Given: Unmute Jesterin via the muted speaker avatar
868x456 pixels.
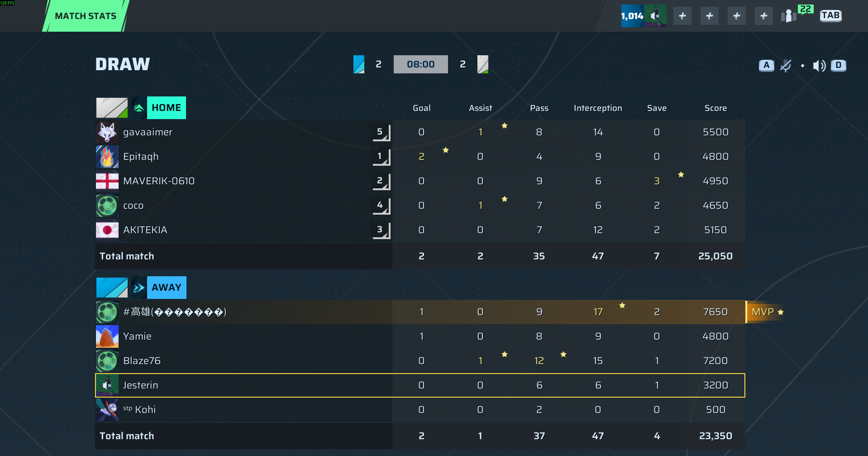Looking at the screenshot, I should pos(107,385).
